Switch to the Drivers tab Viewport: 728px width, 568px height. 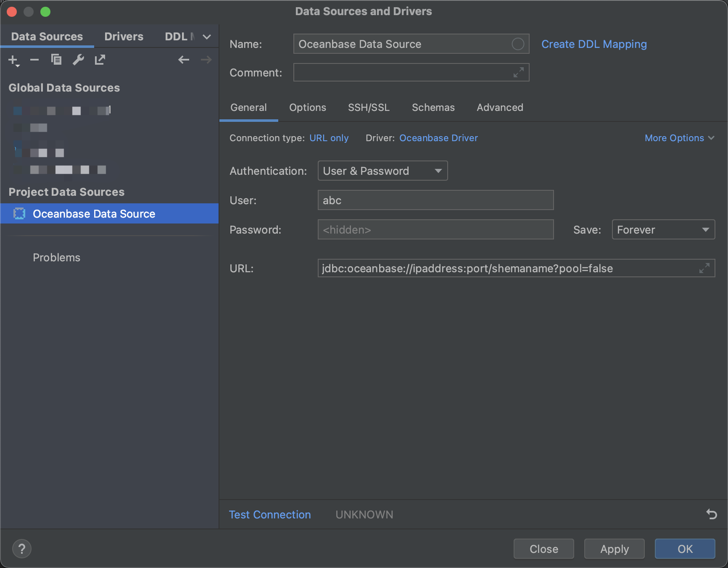point(124,37)
